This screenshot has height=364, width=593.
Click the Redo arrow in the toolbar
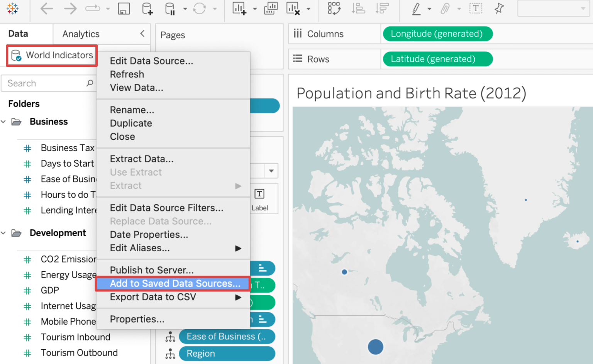70,8
